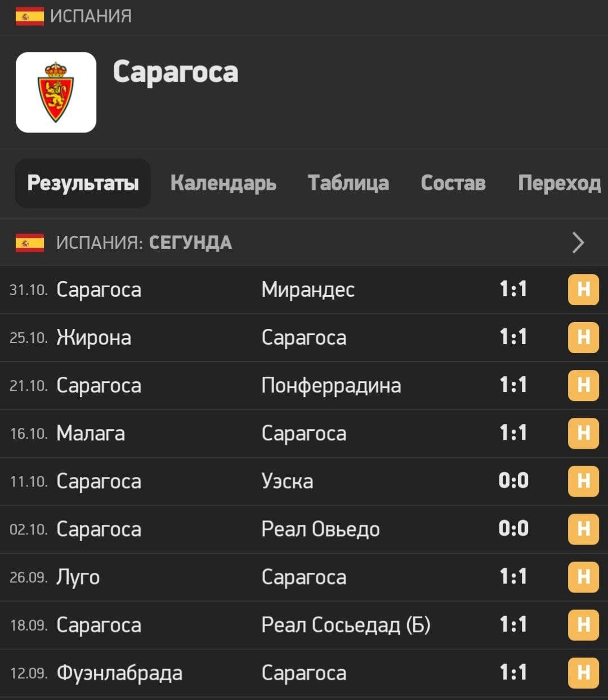Click the draw badge for Жирона match
Screen dimensions: 608x700
[583, 337]
